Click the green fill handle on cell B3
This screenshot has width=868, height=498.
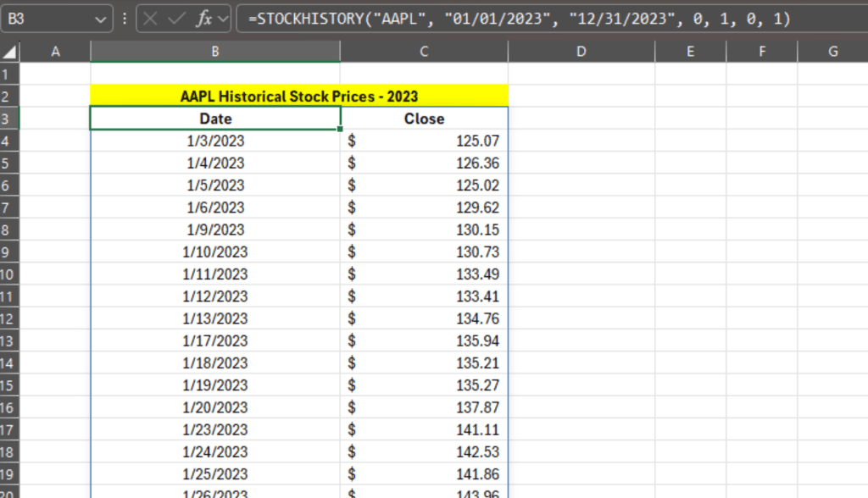pyautogui.click(x=341, y=130)
